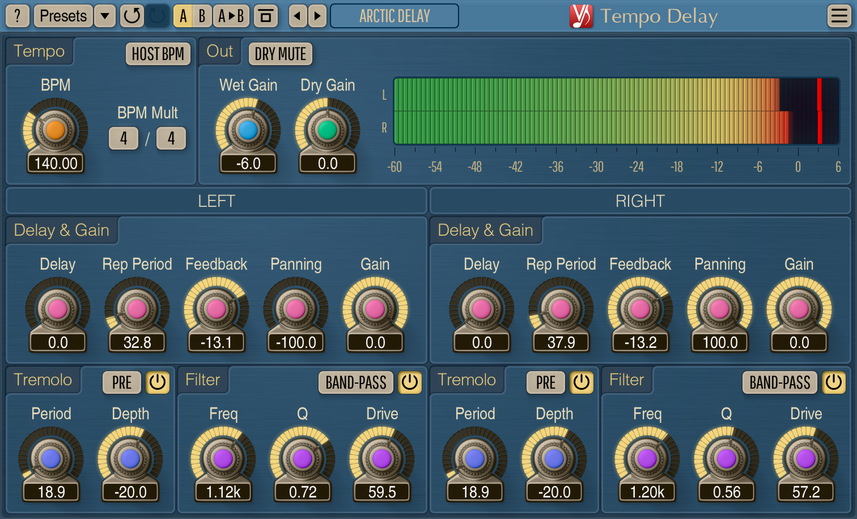Image resolution: width=857 pixels, height=519 pixels.
Task: Click the Presets button
Action: [x=62, y=16]
